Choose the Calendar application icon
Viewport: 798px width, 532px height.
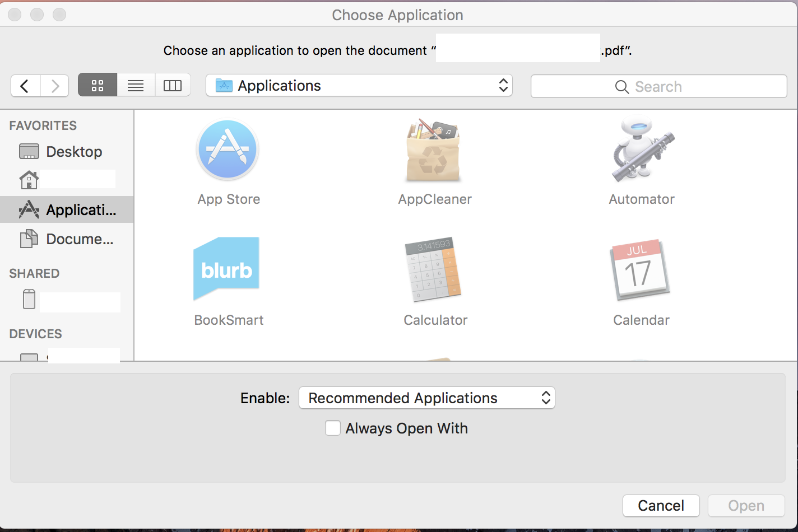[639, 270]
